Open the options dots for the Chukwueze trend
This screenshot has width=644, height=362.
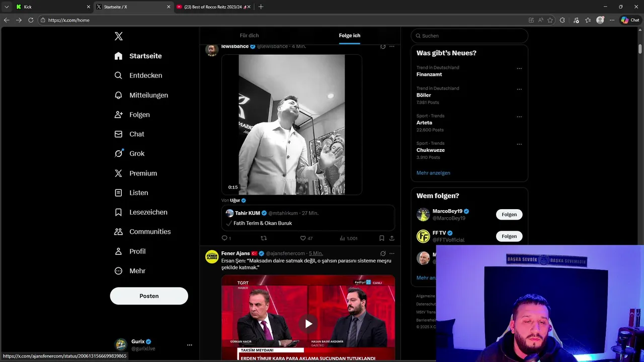click(519, 144)
